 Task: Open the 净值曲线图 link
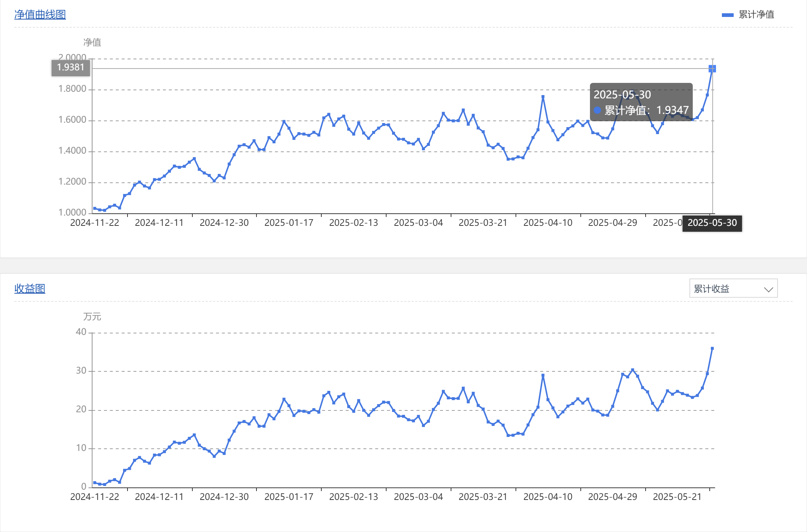(x=40, y=14)
